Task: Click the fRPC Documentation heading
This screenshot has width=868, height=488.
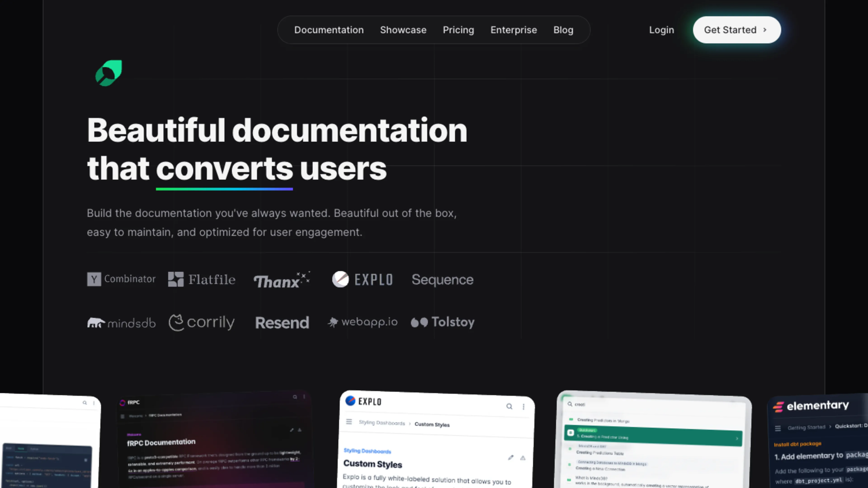Action: click(x=161, y=442)
